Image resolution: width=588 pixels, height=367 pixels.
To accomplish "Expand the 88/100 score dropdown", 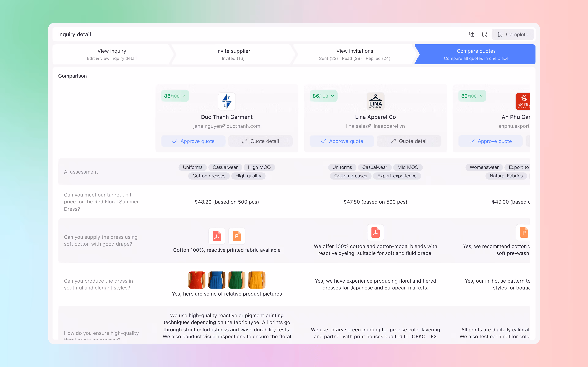I will 175,96.
